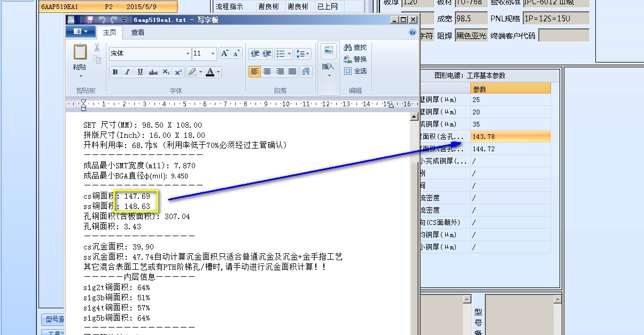Click the 孔铜面积: 3.43 line
Viewport: 644px width, 335px height.
(x=112, y=227)
